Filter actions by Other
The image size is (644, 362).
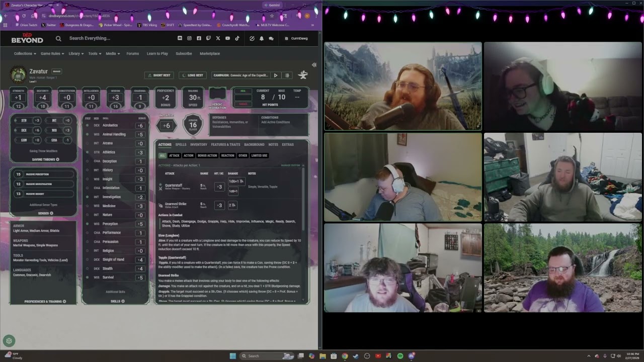pyautogui.click(x=243, y=156)
